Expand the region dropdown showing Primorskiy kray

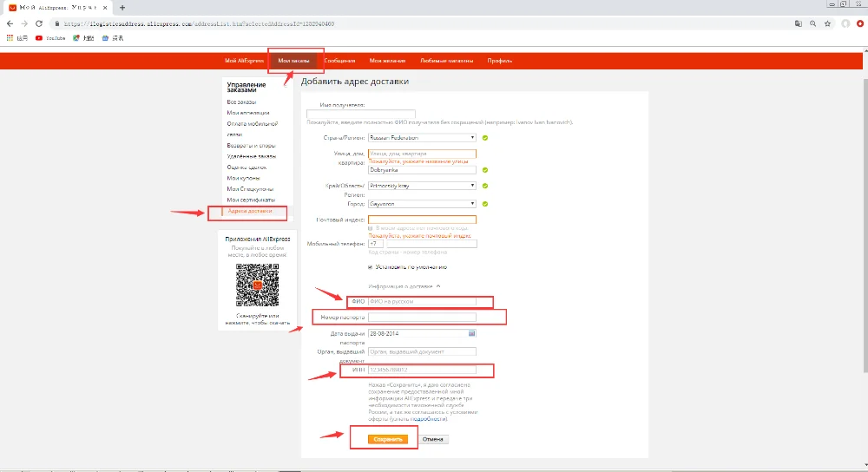(422, 186)
